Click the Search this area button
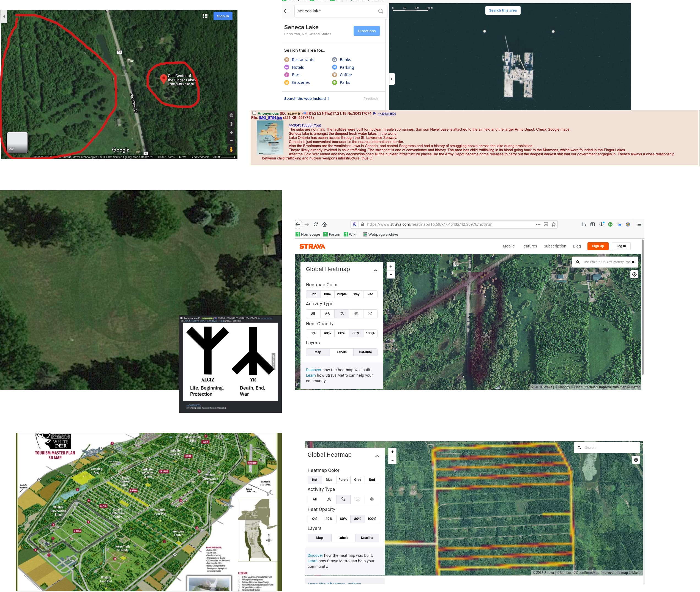 pos(502,10)
